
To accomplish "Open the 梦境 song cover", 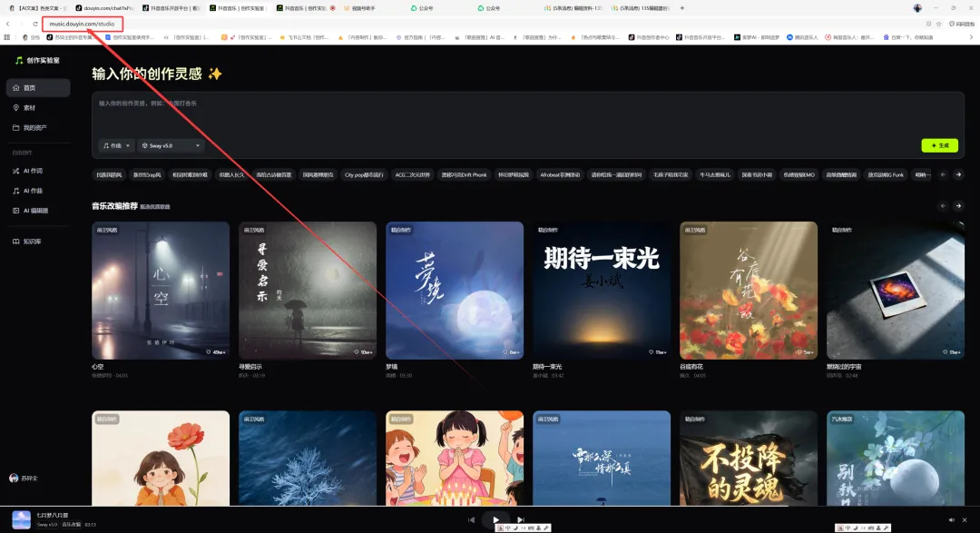I will [x=455, y=291].
